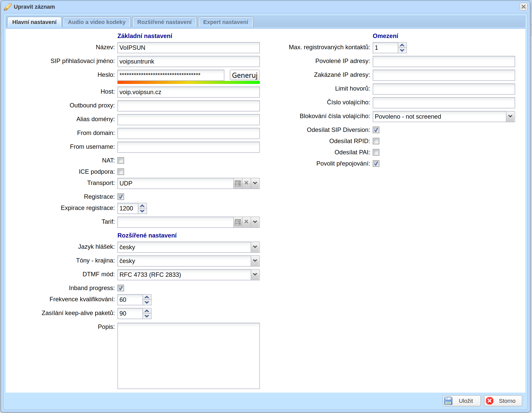Increase Zasílání keep-alive paketů with up arrow
The width and height of the screenshot is (532, 413).
pyautogui.click(x=147, y=311)
